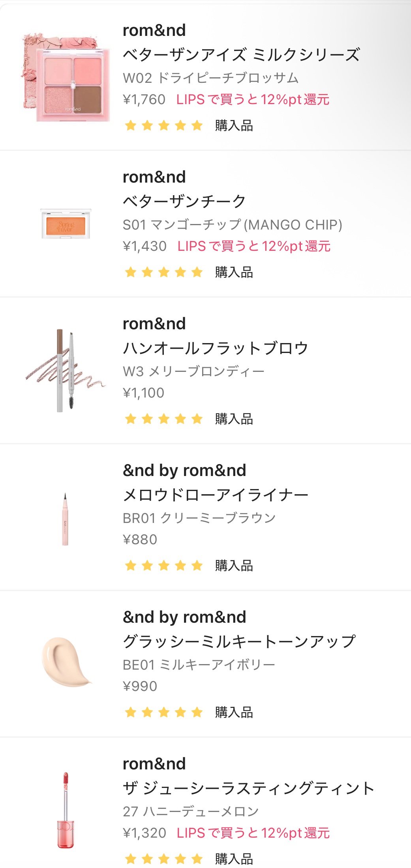Open メロウドローアイライナー product listing
Screen dimensions: 411x868
coord(216,495)
